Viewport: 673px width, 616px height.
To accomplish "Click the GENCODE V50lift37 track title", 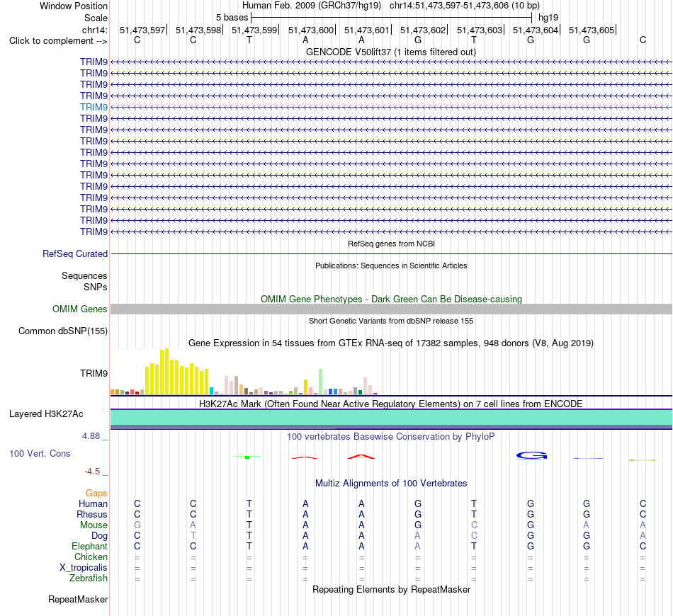I will [391, 52].
